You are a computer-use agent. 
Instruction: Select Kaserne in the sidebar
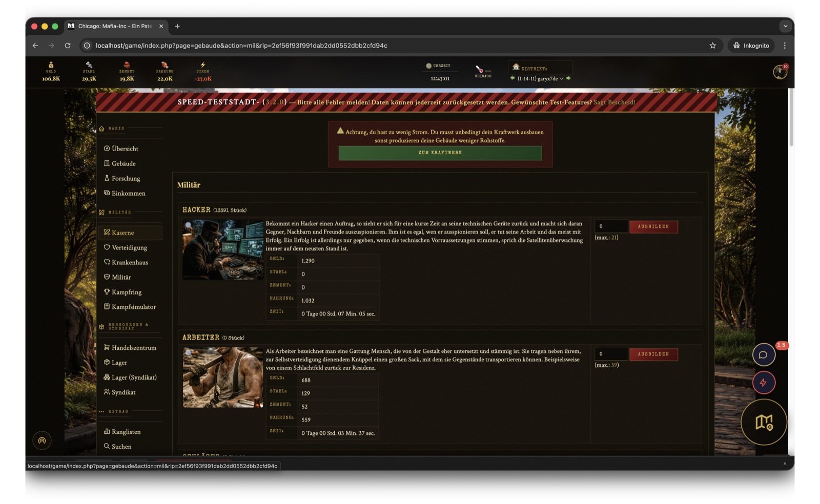point(130,233)
